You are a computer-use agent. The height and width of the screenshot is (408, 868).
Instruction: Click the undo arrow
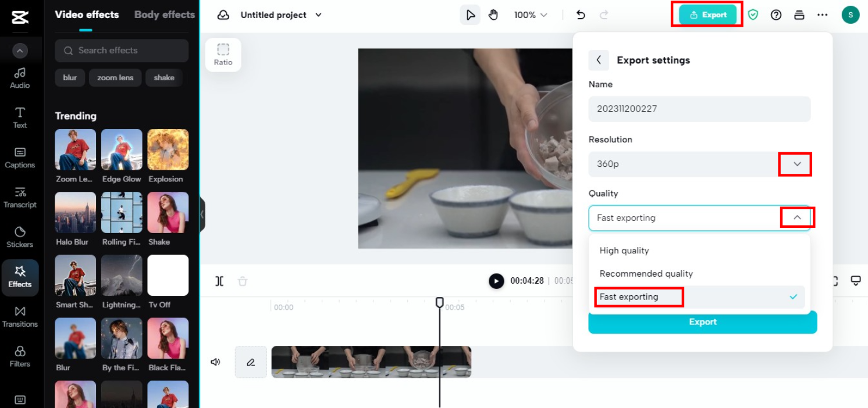580,15
